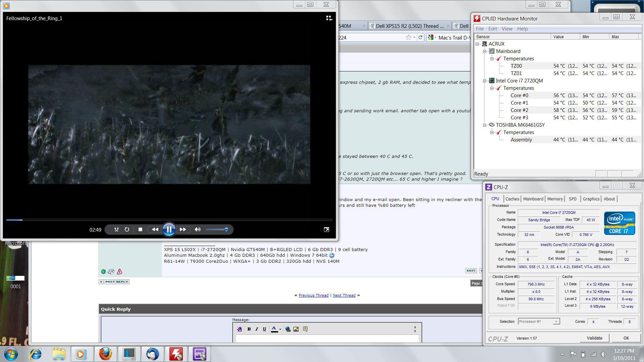Screen dimensions: 644x362
Task: Toggle italic in the quick reply editor
Action: tap(257, 329)
